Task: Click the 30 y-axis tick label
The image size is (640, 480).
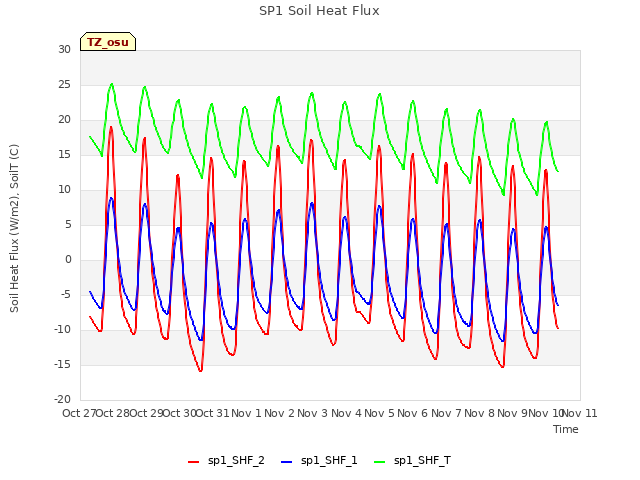Action: click(64, 49)
